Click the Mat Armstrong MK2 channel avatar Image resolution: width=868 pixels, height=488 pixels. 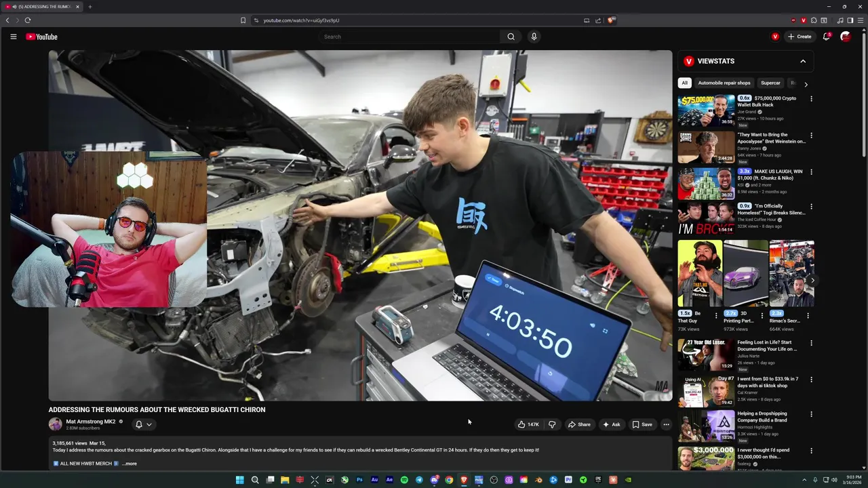(55, 424)
